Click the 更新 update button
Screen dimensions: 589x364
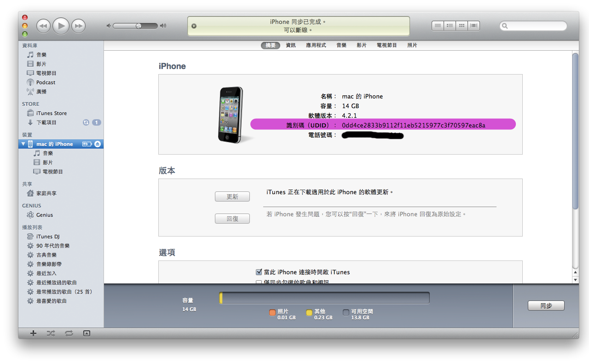pos(232,196)
